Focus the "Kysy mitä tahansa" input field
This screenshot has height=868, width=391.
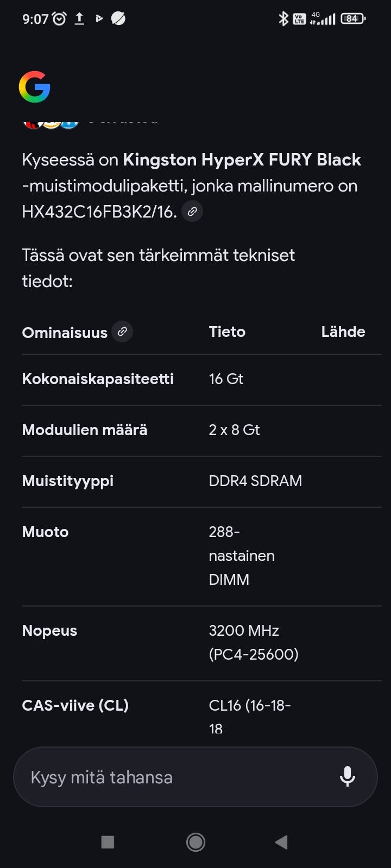[x=174, y=777]
